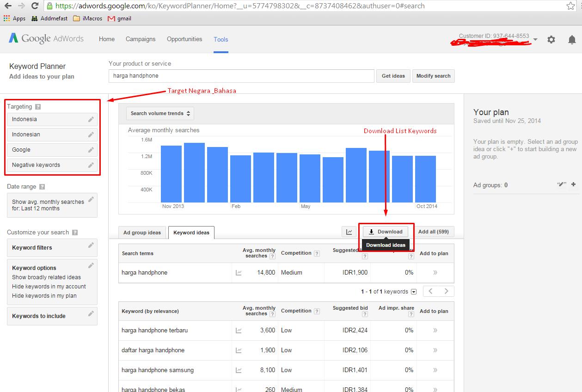This screenshot has width=582, height=392.
Task: Click the November 2013 chart bar
Action: tap(171, 174)
